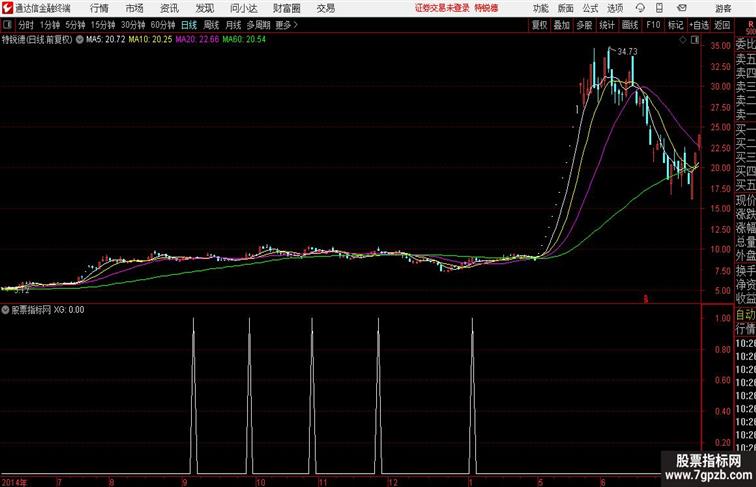756x487 pixels.
Task: Click the MA10: 20.25 label
Action: coord(150,40)
